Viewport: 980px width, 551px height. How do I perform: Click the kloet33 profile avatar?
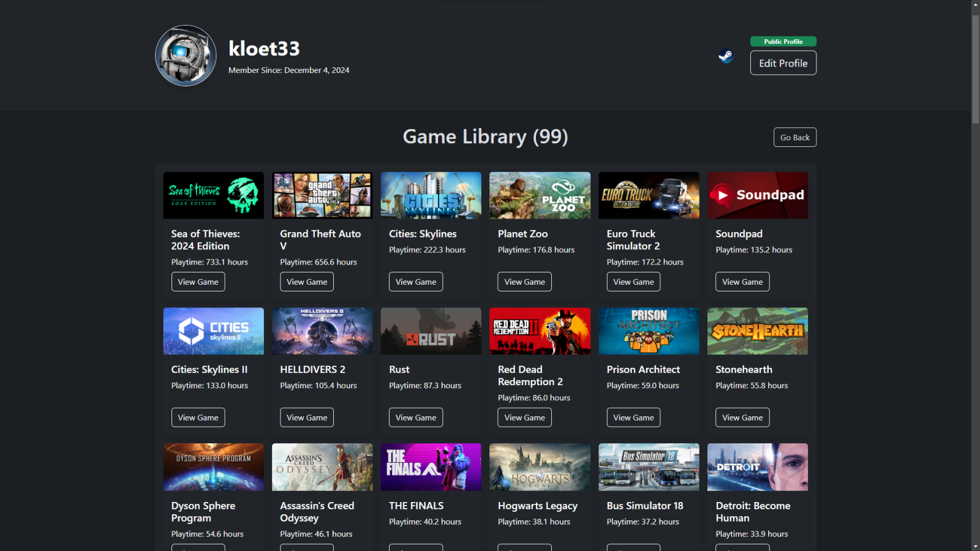pos(185,56)
